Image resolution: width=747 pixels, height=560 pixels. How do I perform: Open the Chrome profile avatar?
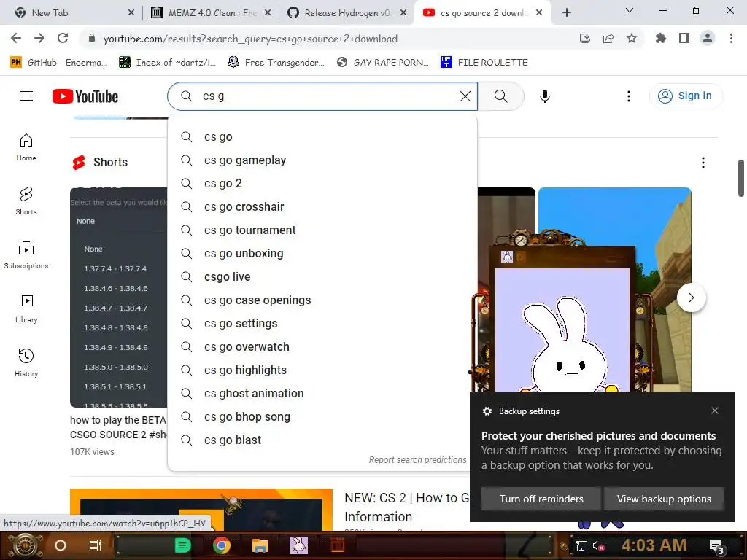(708, 39)
